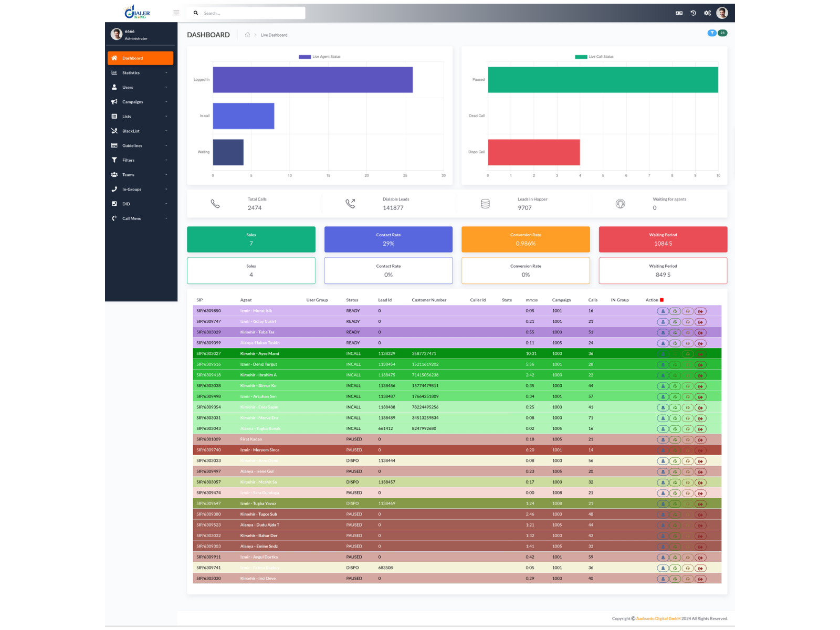Click the Live Dashboard breadcrumb
The height and width of the screenshot is (630, 840).
tap(274, 35)
